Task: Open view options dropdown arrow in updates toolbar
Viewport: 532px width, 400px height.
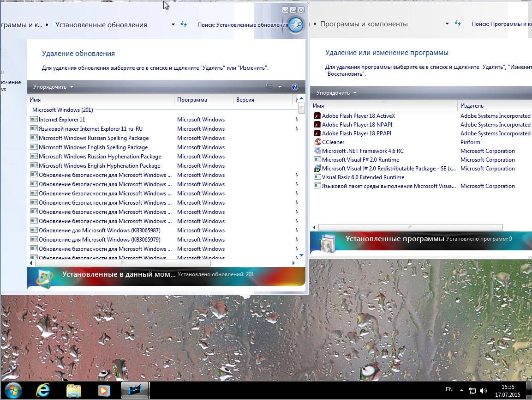Action: click(x=280, y=87)
